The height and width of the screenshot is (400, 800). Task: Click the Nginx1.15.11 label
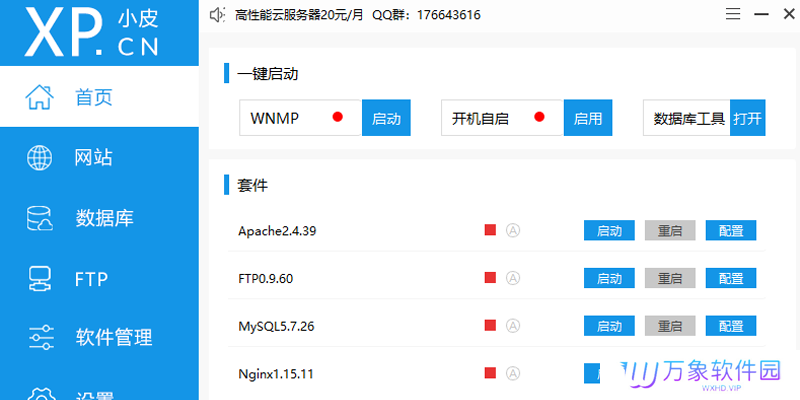[x=276, y=374]
